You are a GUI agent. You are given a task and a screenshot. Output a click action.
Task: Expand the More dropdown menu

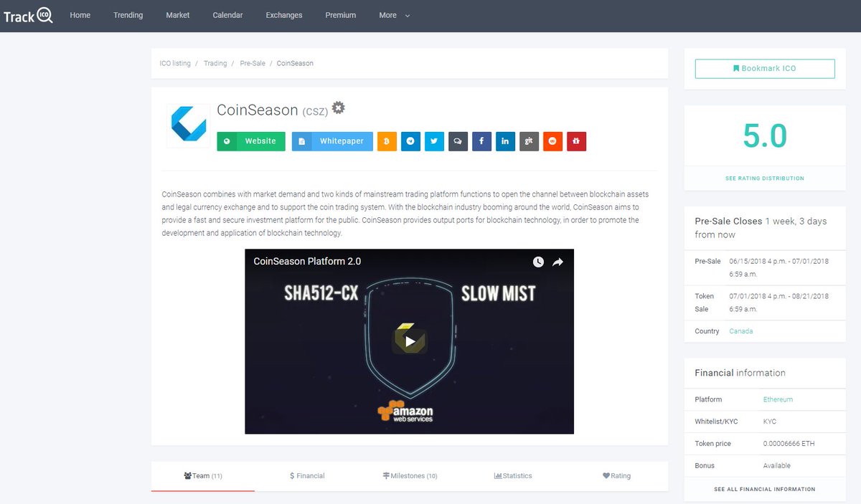click(395, 15)
